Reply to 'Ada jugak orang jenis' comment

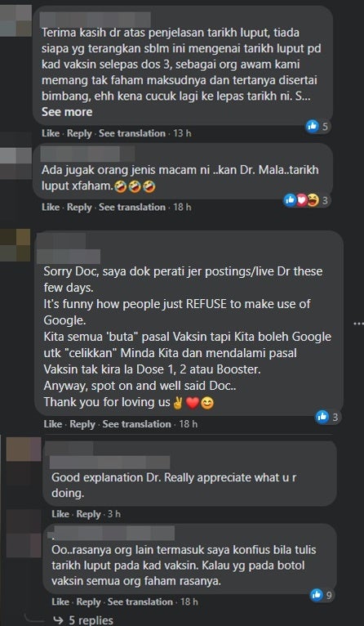(79, 208)
